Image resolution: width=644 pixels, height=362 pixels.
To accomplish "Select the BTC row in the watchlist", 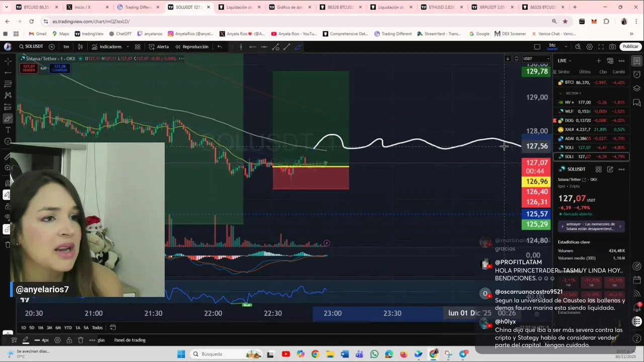I will click(x=591, y=82).
